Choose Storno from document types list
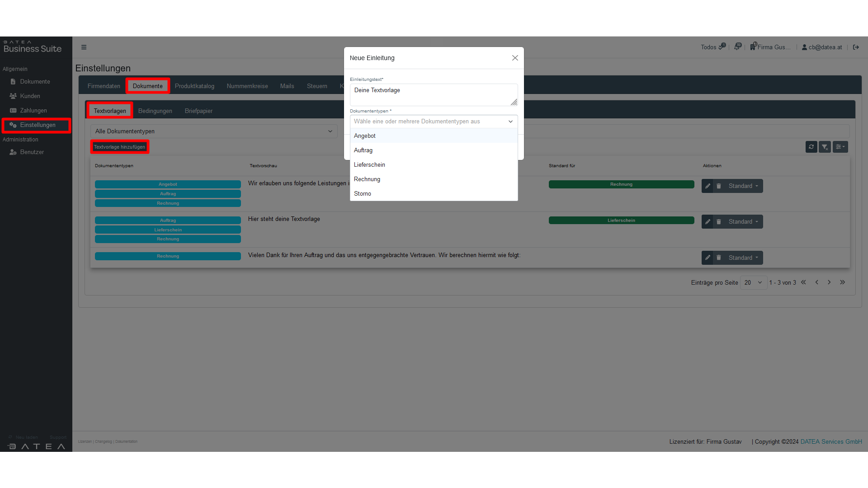The image size is (868, 488). 363,194
